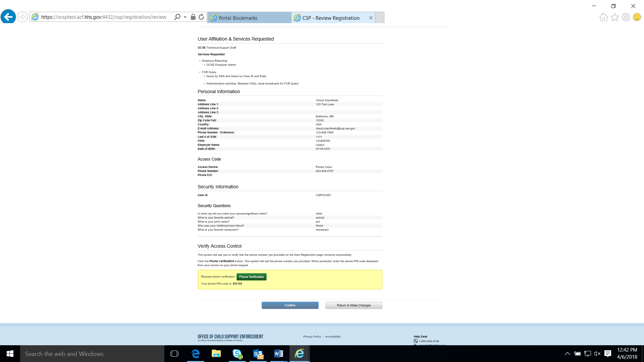
Task: Click the feedback smiley face icon
Action: tap(637, 17)
